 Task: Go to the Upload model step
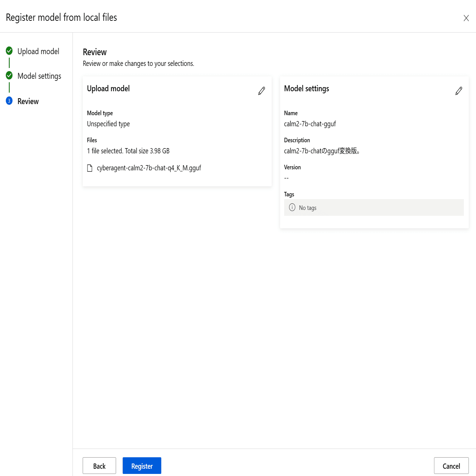click(39, 51)
